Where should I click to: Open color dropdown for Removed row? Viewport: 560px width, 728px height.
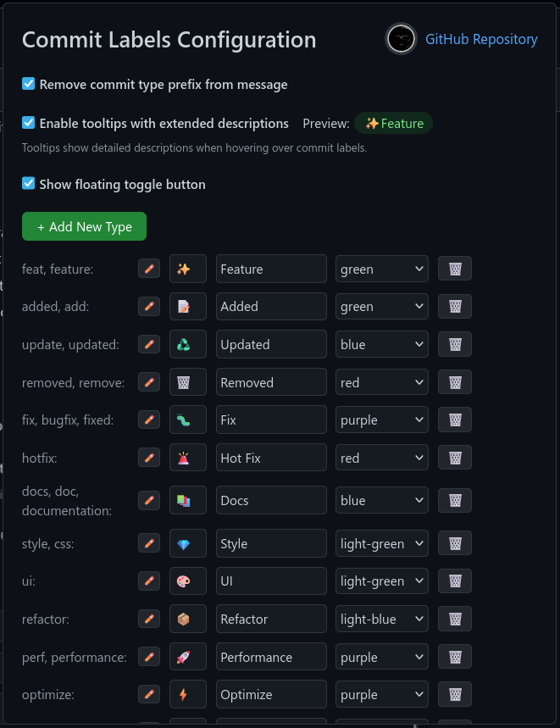pos(382,382)
